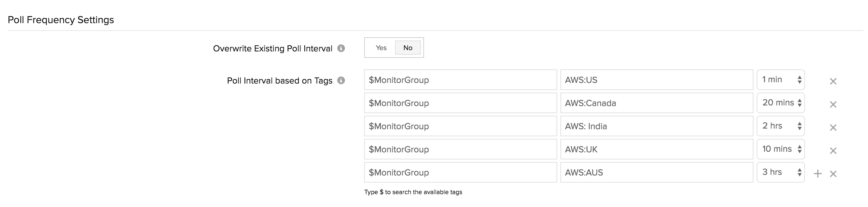
Task: Remove the AWS:US poll interval row
Action: (x=833, y=81)
